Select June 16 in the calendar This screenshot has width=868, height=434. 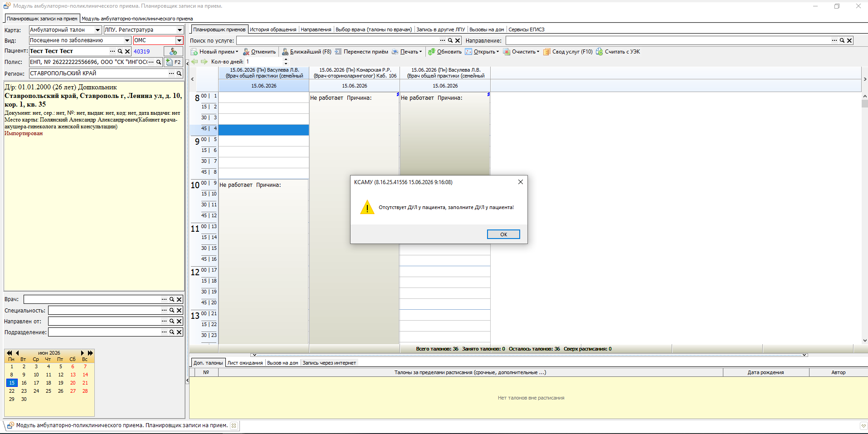click(24, 383)
